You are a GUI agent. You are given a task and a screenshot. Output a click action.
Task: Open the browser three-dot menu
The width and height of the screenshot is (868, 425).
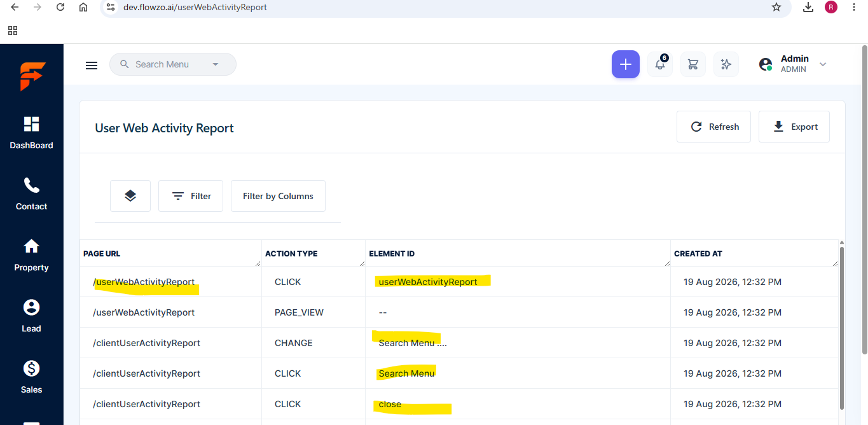point(853,7)
